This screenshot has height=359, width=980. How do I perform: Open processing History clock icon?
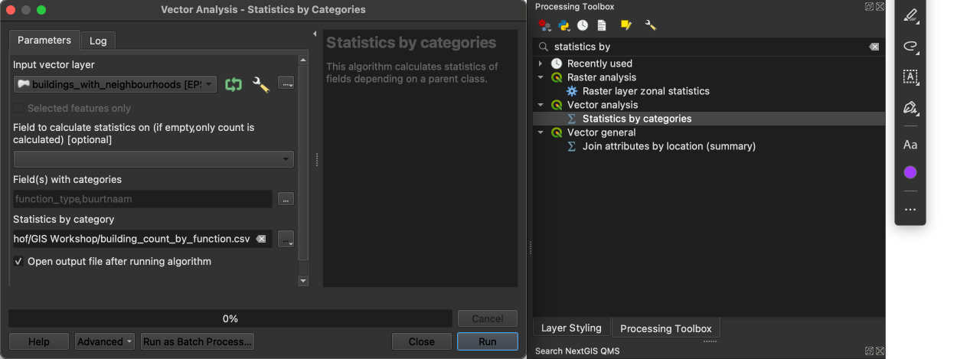coord(583,25)
